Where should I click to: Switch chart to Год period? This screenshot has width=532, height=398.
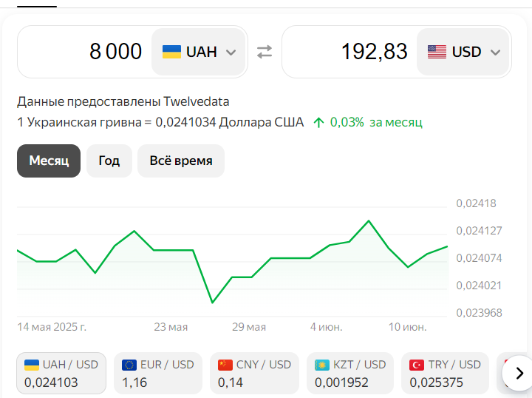[109, 161]
